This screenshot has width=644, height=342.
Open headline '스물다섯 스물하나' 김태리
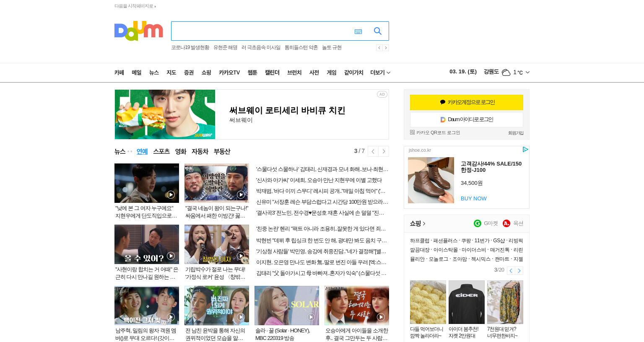322,169
